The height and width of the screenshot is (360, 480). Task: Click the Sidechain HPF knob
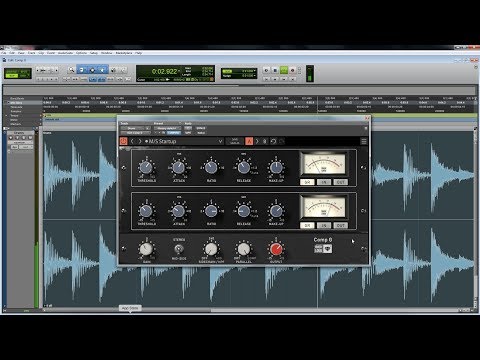[211, 249]
